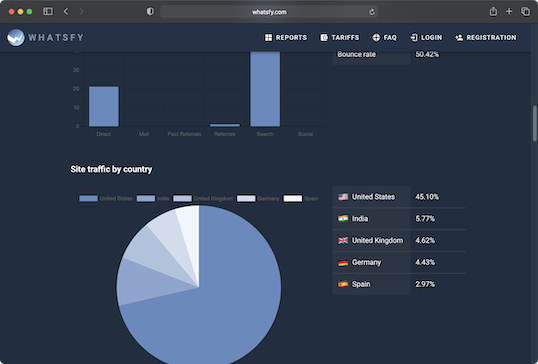
Task: Open a new tab with plus icon
Action: point(509,11)
